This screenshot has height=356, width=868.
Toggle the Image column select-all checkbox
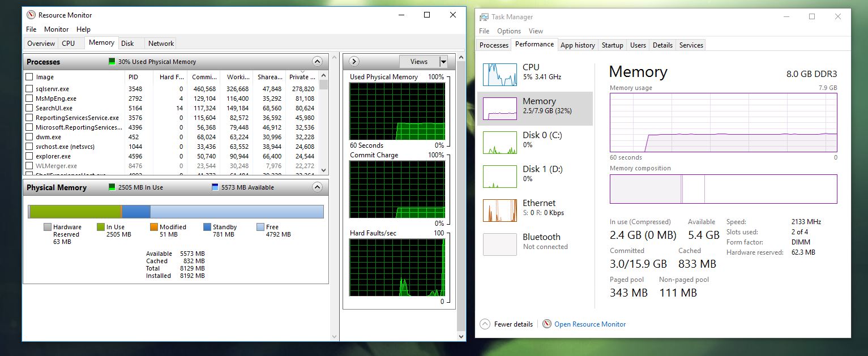29,77
